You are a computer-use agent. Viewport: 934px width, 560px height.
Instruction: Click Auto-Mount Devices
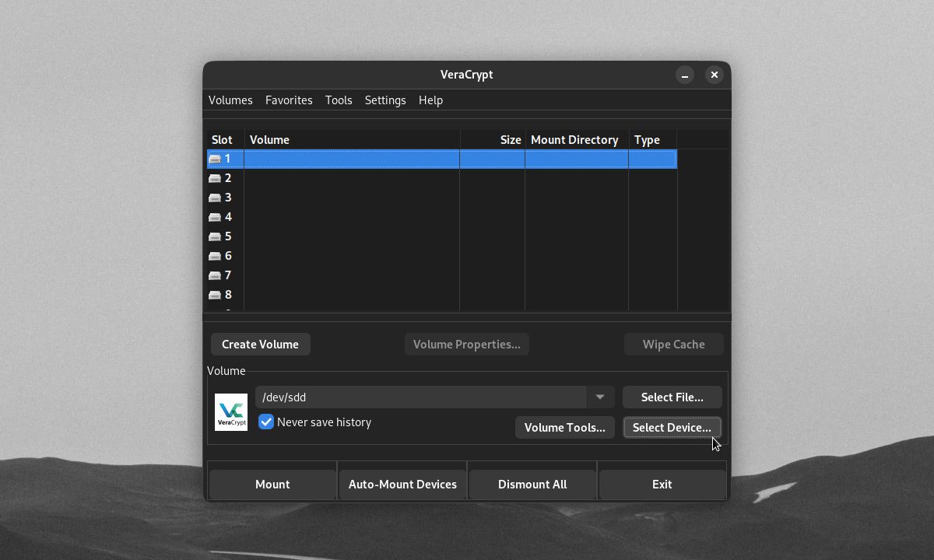tap(402, 485)
